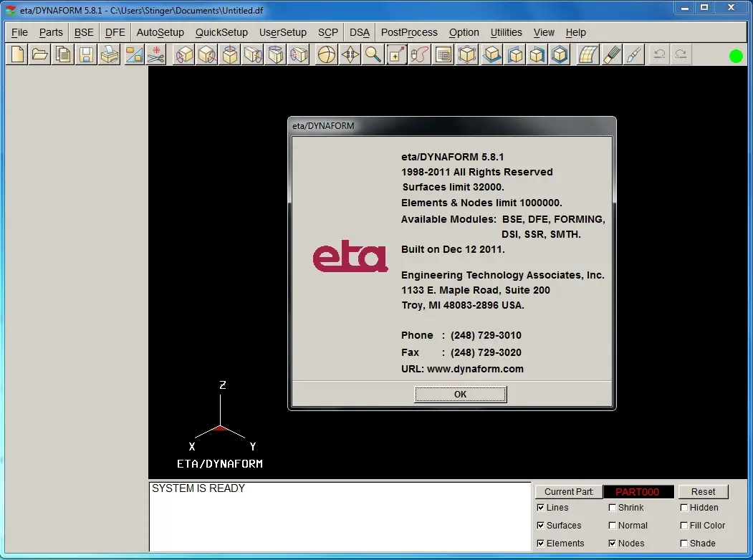Click the Current Part button
The width and height of the screenshot is (753, 560).
[x=569, y=492]
